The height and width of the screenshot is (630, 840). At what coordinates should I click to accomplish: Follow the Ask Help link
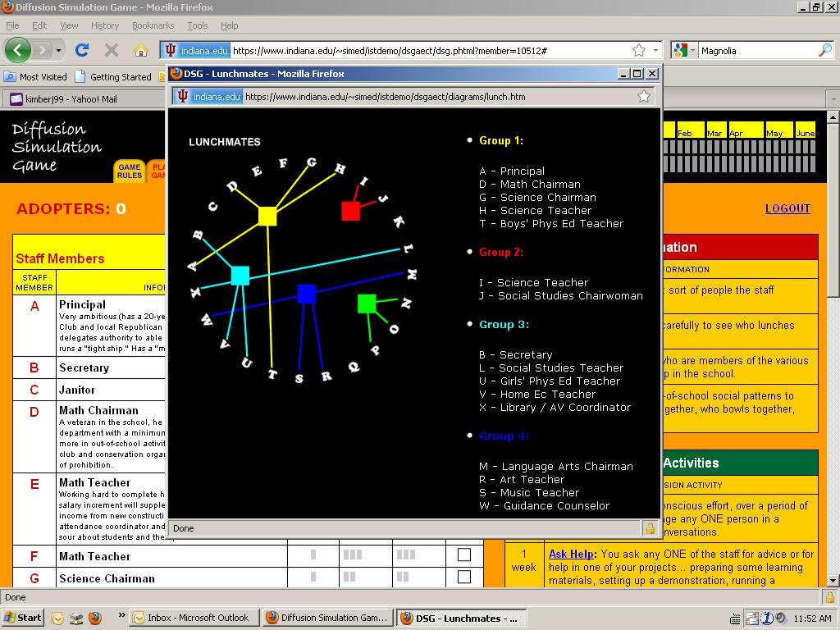(571, 554)
